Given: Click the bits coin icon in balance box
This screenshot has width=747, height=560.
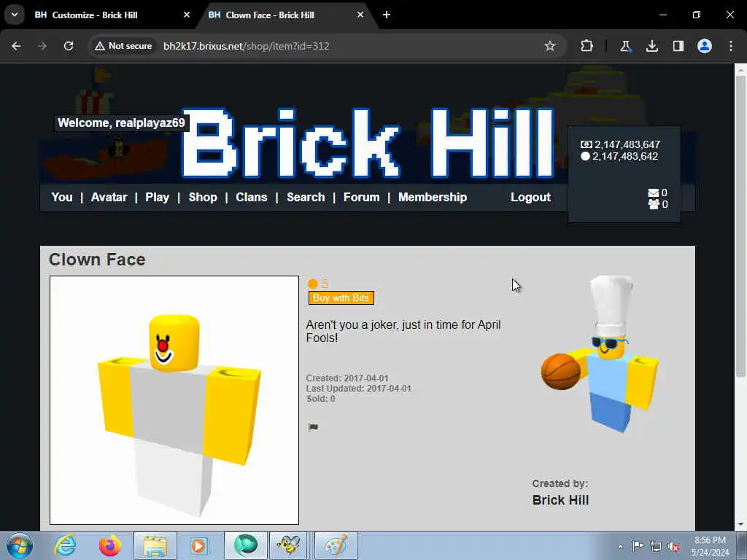Looking at the screenshot, I should 586,156.
